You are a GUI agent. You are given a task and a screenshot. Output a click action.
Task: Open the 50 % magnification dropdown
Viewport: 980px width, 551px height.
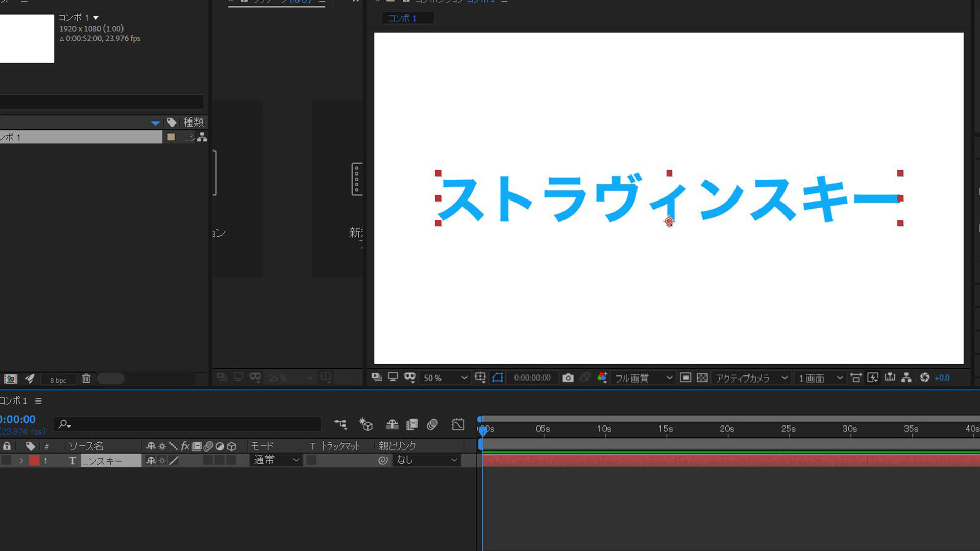(445, 378)
